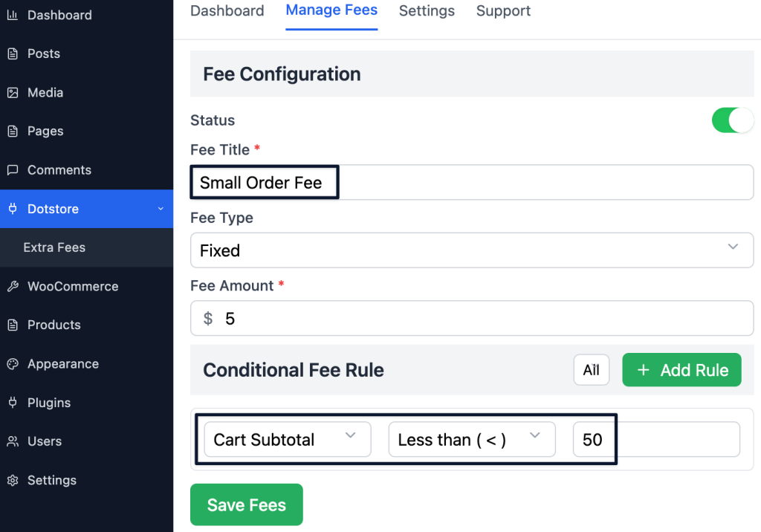761x532 pixels.
Task: Click the All rules match selector
Action: (591, 369)
